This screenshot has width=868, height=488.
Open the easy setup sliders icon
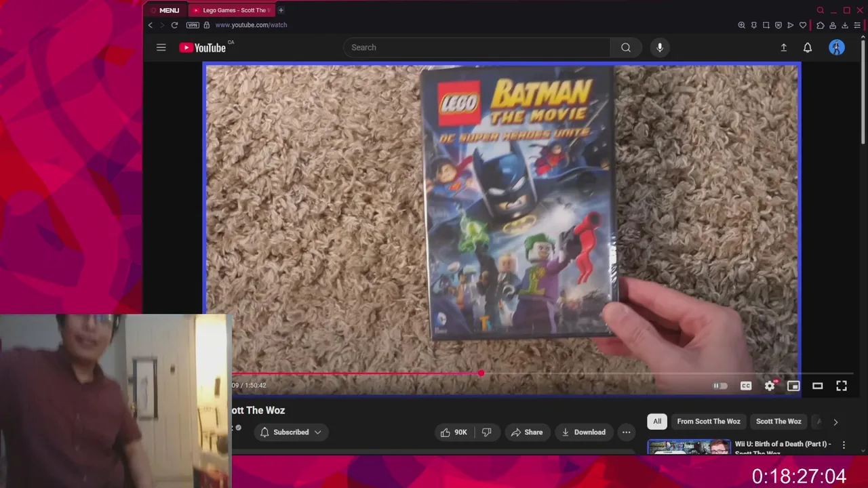857,25
